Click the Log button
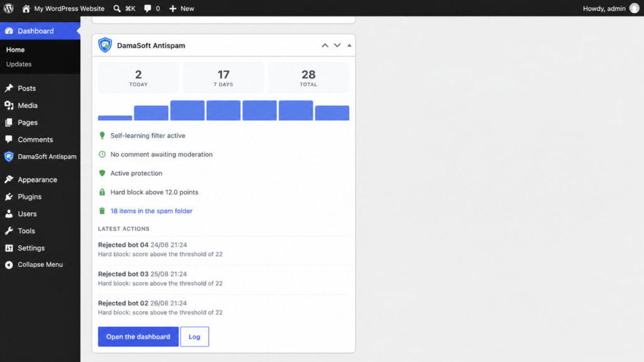Image resolution: width=644 pixels, height=362 pixels. coord(195,337)
